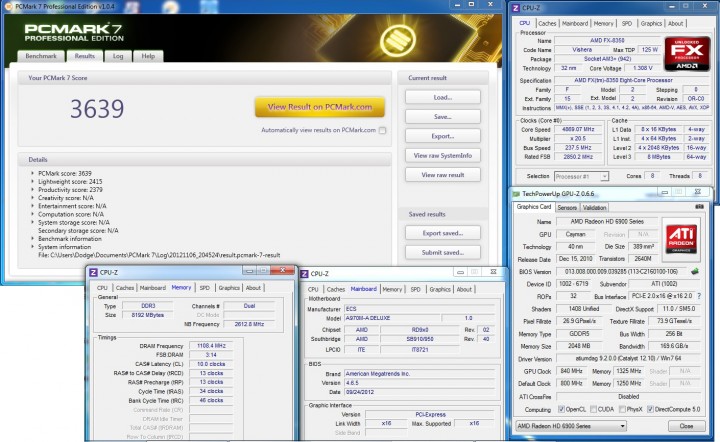The image size is (720, 442).
Task: Click the BIOS save chip icon in GPU-Z
Action: point(695,271)
